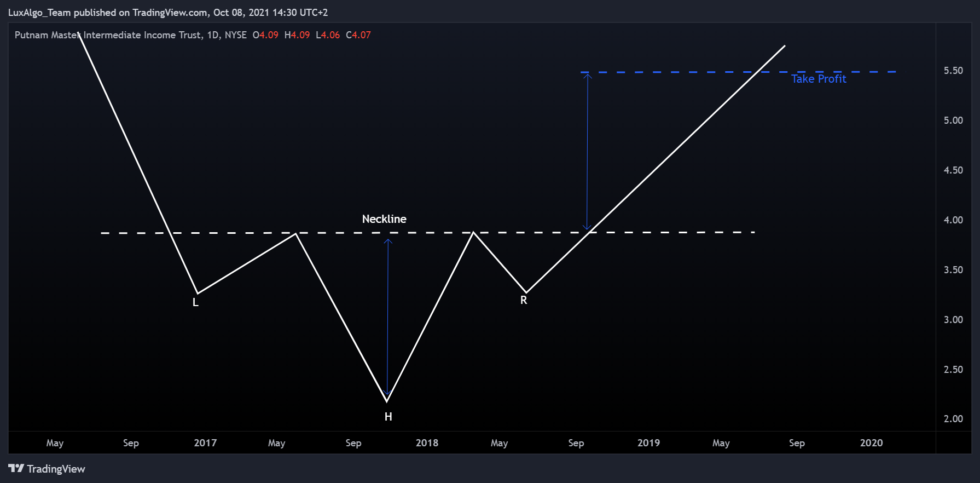Click the 5.50 price axis label
The width and height of the screenshot is (980, 483).
click(x=953, y=71)
